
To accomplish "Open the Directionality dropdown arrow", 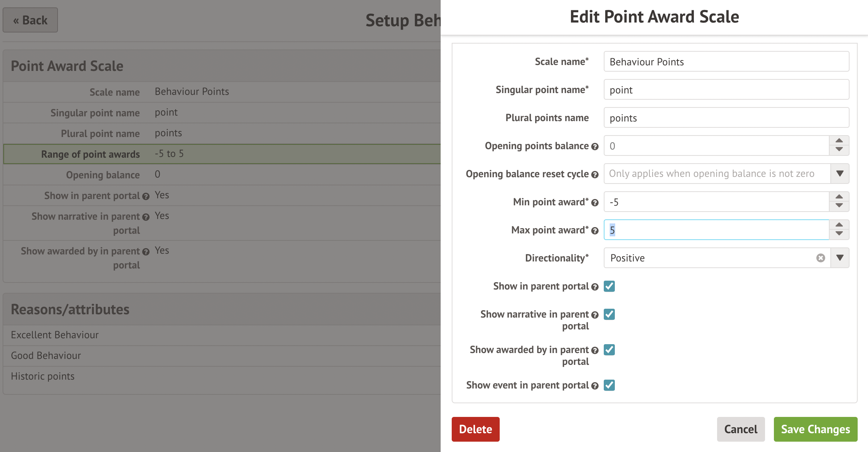I will tap(840, 258).
